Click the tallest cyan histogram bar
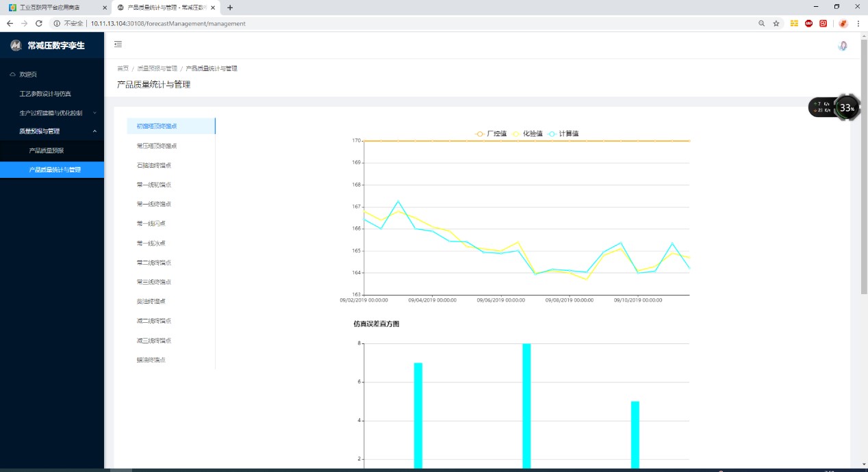This screenshot has height=472, width=868. 526,405
